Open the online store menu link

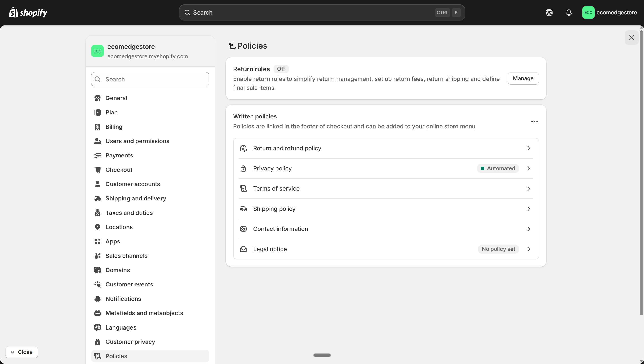click(451, 126)
